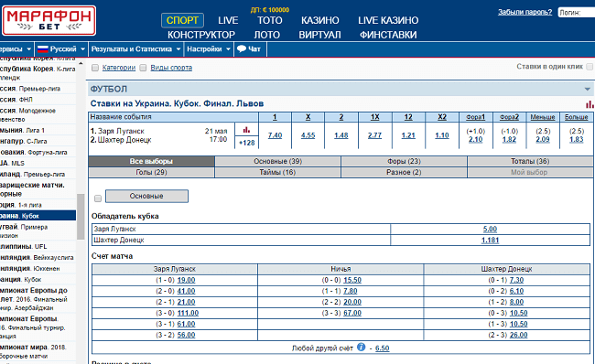The image size is (595, 364).
Task: Select odds 1.48 for outcome 2
Action: [x=341, y=135]
